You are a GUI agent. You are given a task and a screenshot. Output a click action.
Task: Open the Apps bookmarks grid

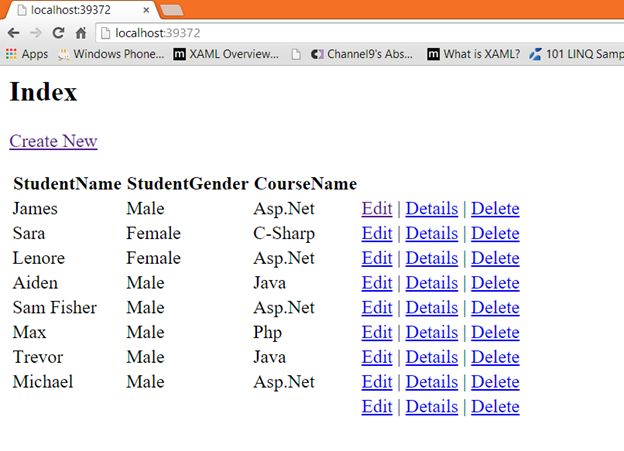click(x=27, y=54)
